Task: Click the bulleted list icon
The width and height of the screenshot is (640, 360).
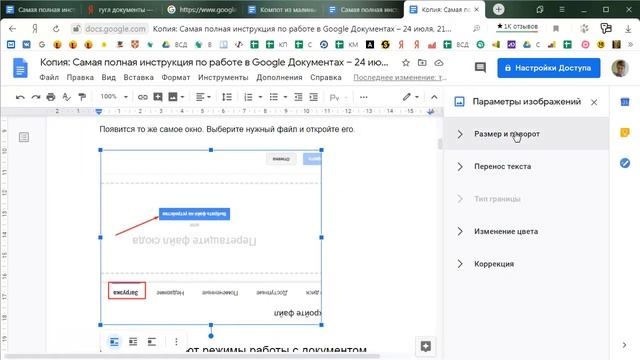Action: 273,97
